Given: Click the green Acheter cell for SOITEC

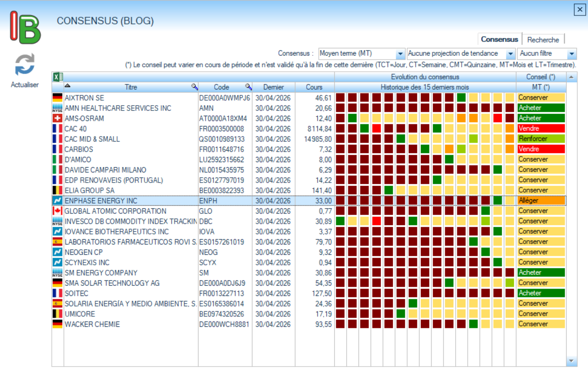Looking at the screenshot, I should tap(541, 293).
